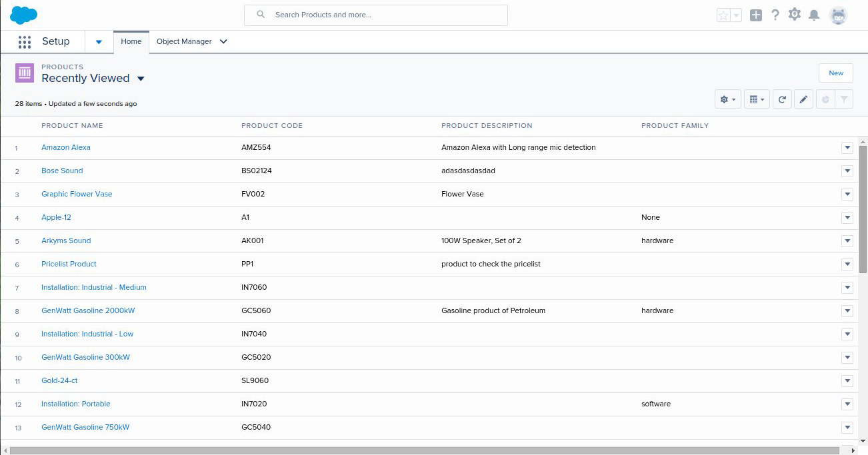Sort by the Product Family column header
This screenshot has width=868, height=455.
(675, 125)
